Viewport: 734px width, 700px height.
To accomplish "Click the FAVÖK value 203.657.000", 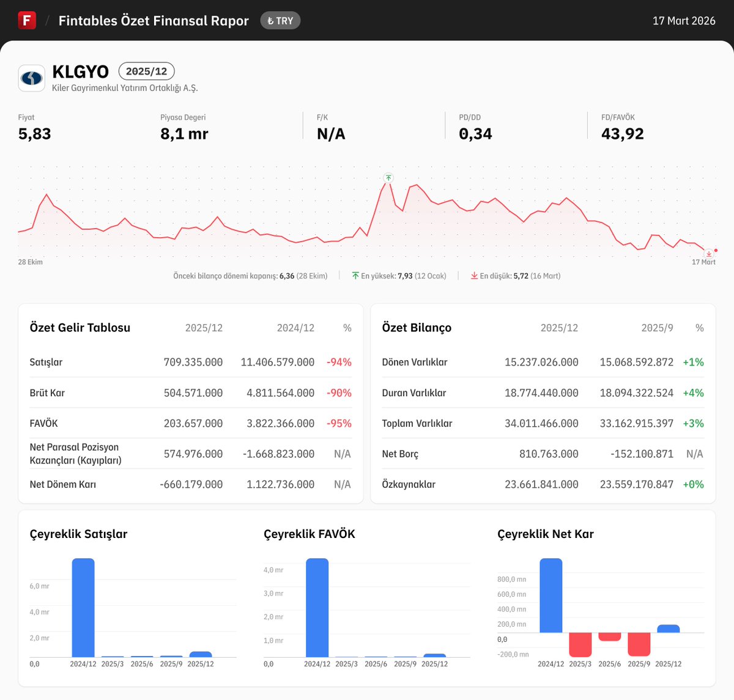I will click(x=193, y=423).
